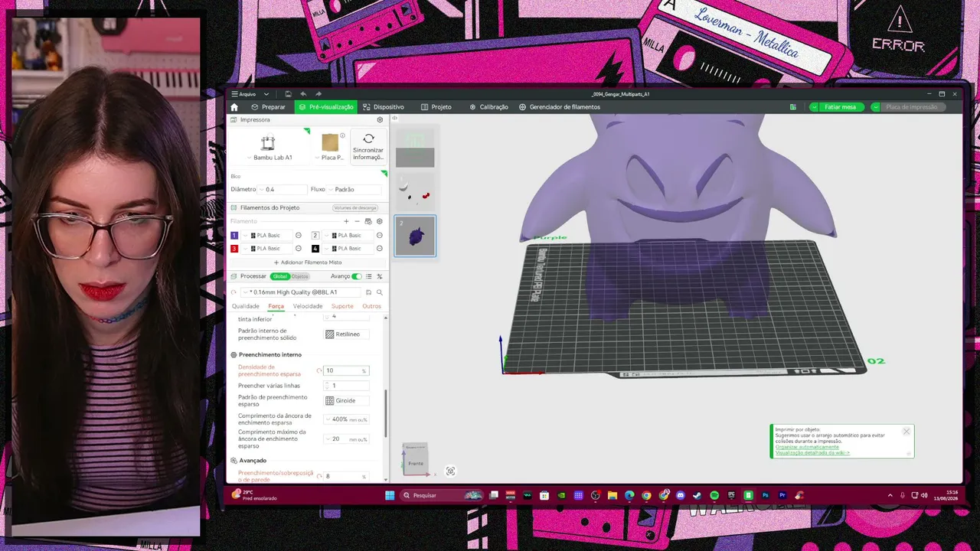The width and height of the screenshot is (980, 551).
Task: Open the home screen icon
Action: point(234,107)
